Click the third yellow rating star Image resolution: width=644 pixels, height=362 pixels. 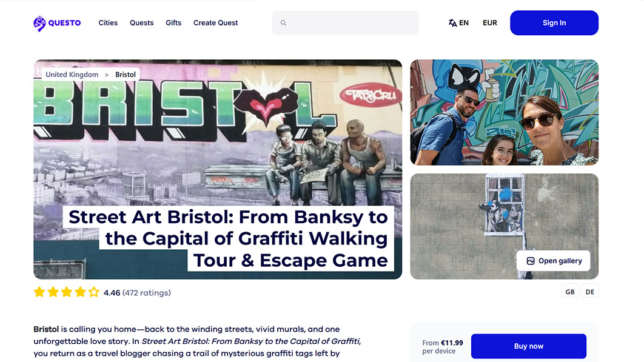(x=67, y=292)
